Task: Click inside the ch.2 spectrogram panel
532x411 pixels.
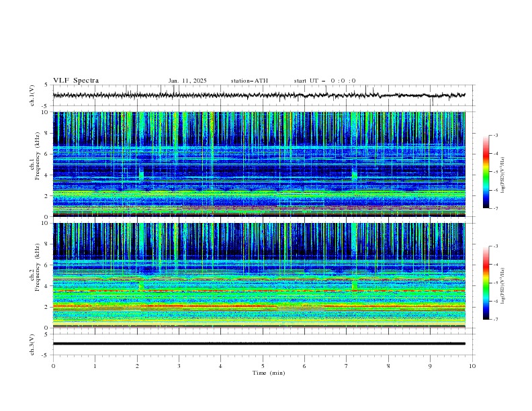Action: (259, 275)
